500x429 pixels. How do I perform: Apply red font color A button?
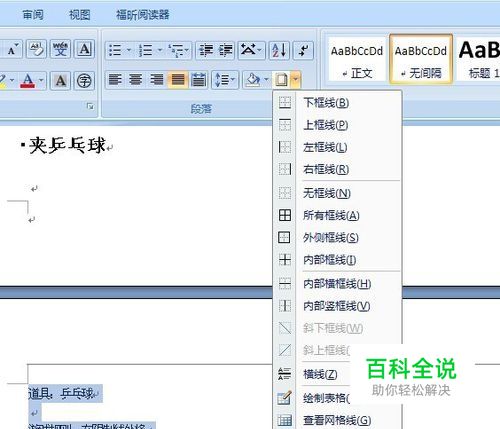click(28, 80)
